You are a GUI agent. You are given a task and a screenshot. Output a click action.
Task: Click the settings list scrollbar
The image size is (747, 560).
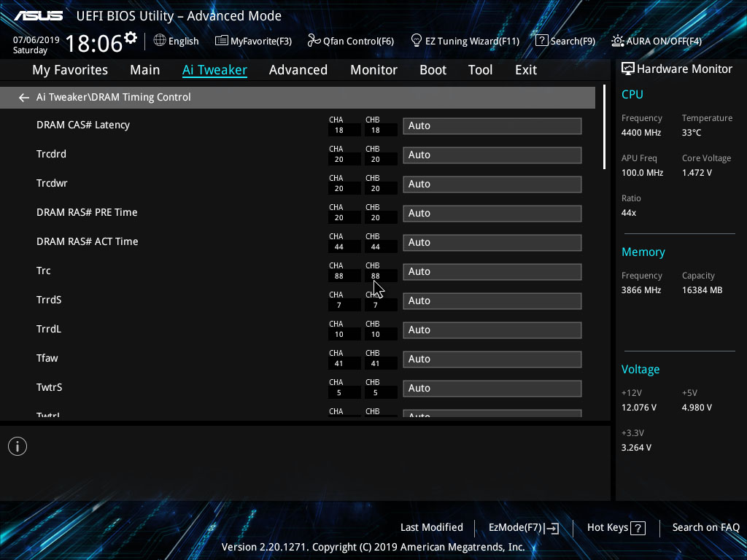pos(604,127)
